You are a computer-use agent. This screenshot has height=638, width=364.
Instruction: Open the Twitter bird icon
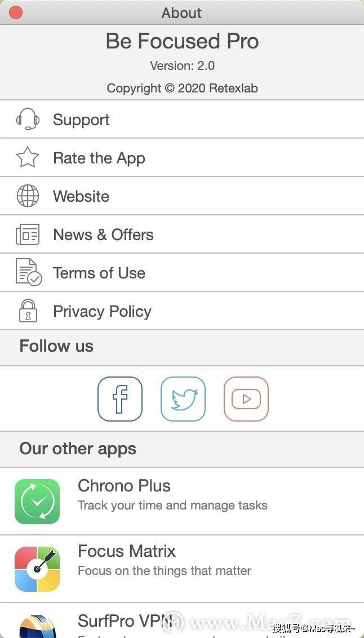tap(183, 399)
